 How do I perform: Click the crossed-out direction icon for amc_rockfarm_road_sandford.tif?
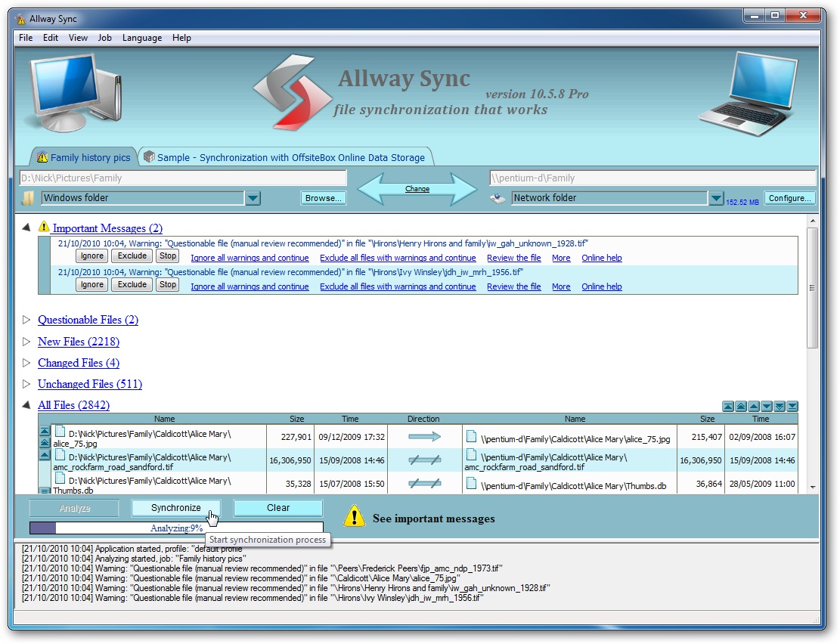coord(423,460)
